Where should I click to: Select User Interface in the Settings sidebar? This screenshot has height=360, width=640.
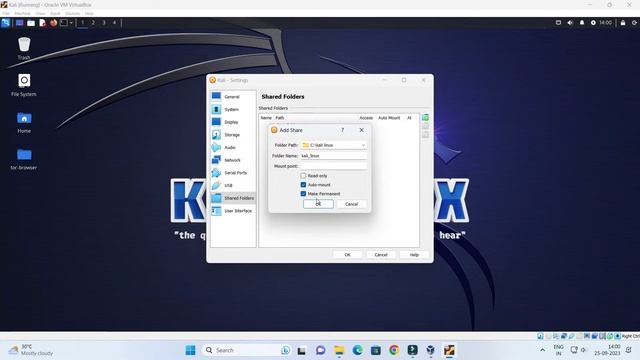click(x=233, y=211)
